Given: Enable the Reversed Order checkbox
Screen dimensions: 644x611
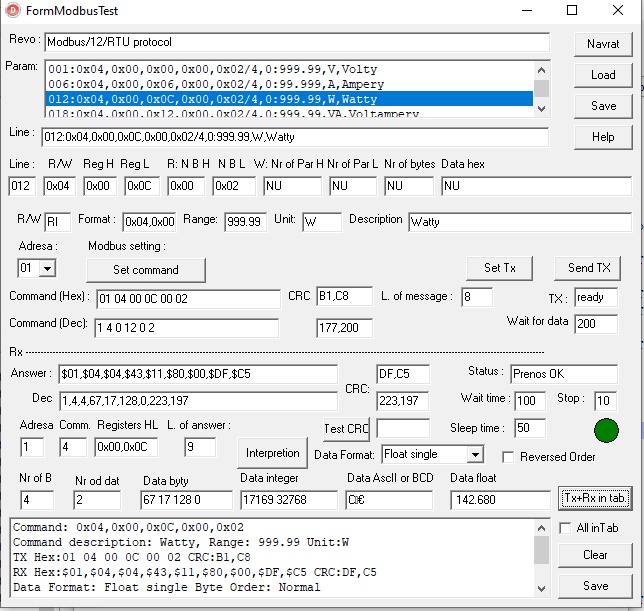Looking at the screenshot, I should pyautogui.click(x=509, y=457).
